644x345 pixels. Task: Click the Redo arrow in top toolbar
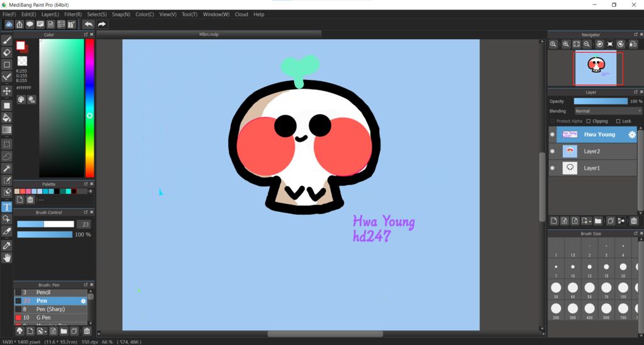(x=101, y=25)
